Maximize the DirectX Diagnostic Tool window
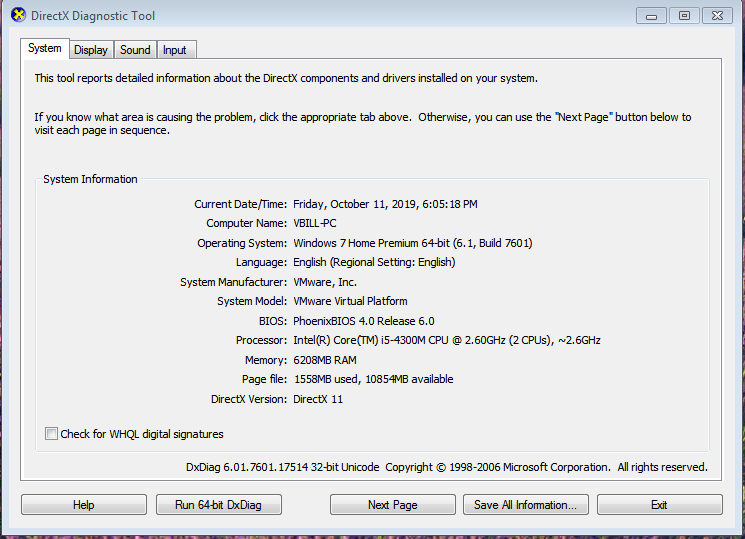The image size is (745, 539). pyautogui.click(x=684, y=16)
